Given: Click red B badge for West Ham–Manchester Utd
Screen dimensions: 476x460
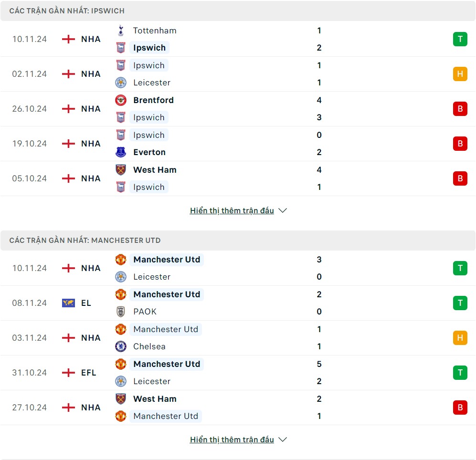Looking at the screenshot, I should pyautogui.click(x=460, y=408).
